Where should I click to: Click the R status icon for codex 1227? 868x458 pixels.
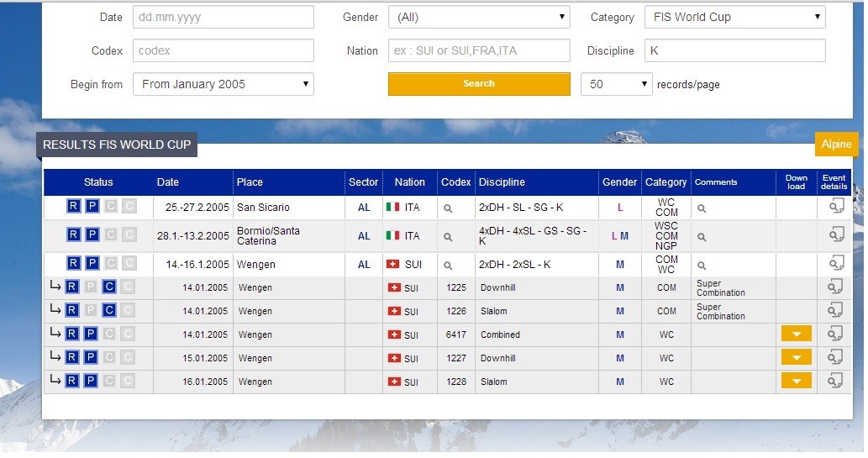point(72,357)
